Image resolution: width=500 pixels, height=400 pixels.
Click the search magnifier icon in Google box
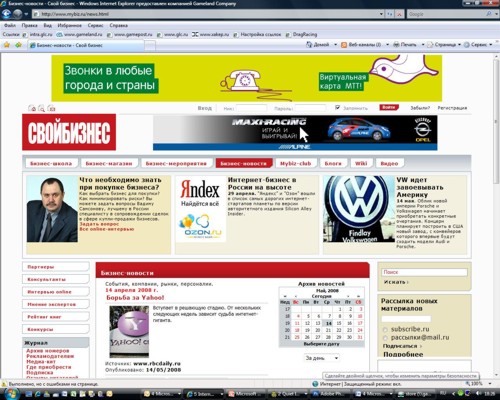tap(488, 14)
